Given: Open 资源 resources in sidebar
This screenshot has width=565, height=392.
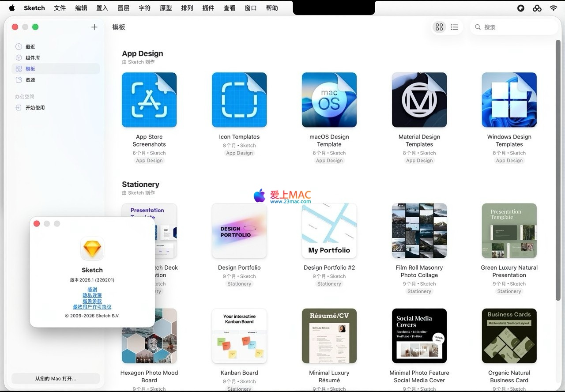Looking at the screenshot, I should click(x=30, y=80).
